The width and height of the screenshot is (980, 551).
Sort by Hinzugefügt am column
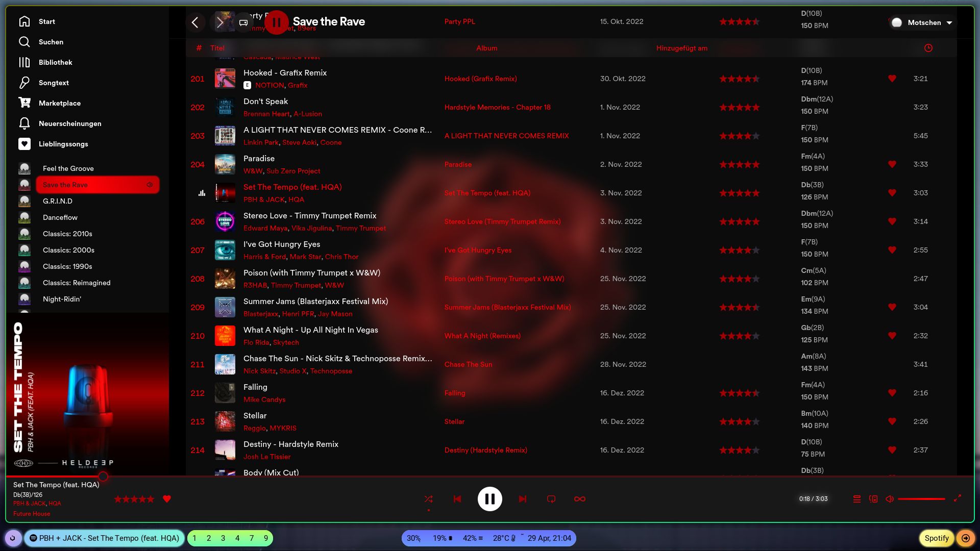point(681,48)
